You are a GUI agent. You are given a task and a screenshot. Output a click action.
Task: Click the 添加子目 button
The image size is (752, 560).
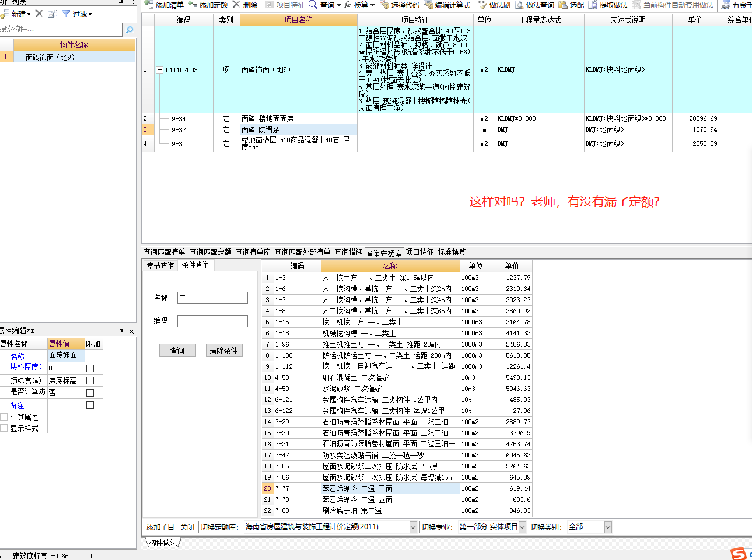point(160,527)
